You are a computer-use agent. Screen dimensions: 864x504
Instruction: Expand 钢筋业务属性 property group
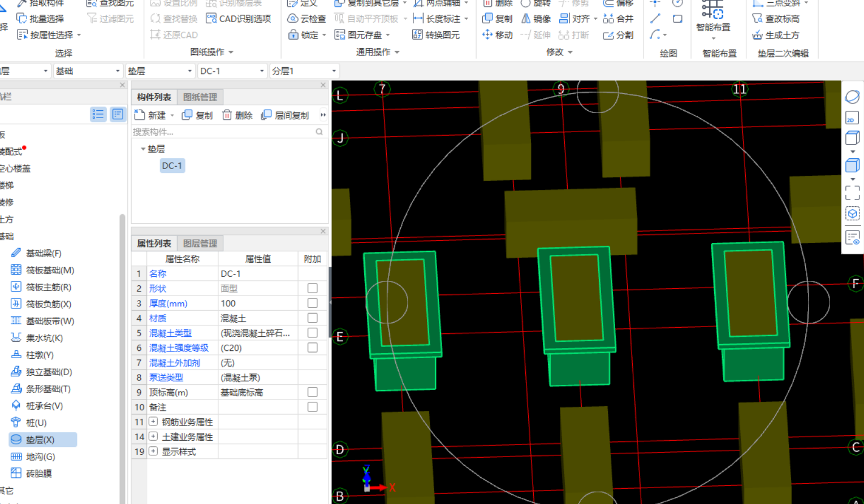[153, 422]
